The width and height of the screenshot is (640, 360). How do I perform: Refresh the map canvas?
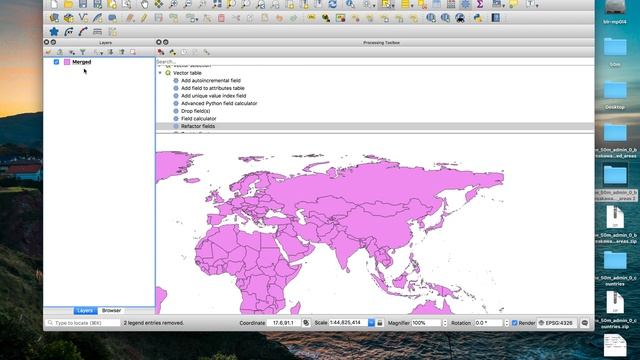333,4
